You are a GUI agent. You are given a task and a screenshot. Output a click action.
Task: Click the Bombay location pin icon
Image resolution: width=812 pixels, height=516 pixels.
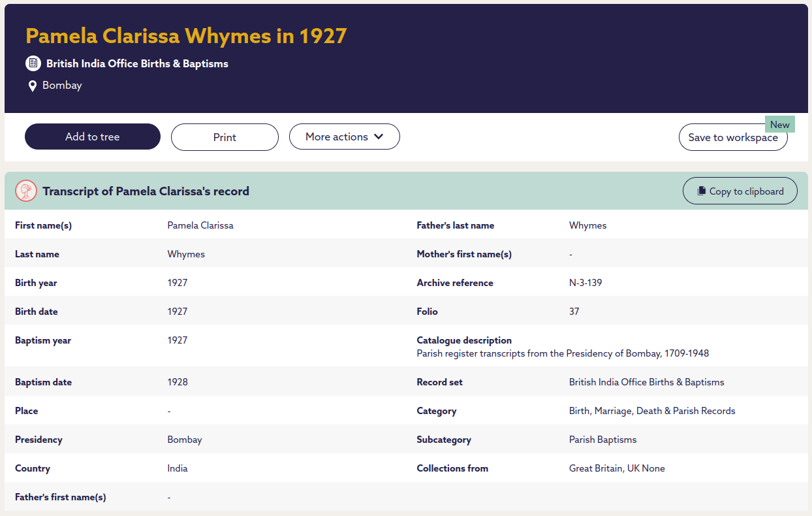tap(33, 86)
